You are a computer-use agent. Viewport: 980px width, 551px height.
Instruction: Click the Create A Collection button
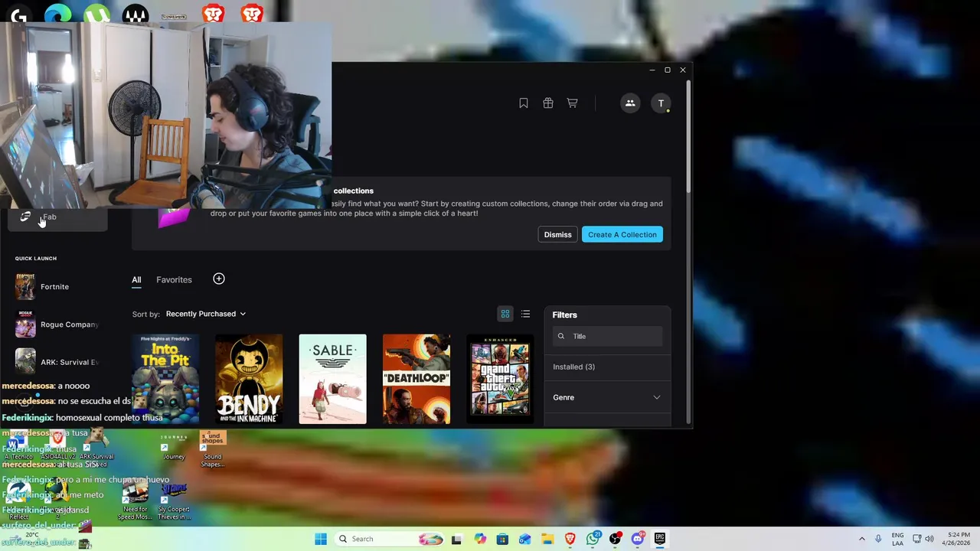(x=622, y=235)
